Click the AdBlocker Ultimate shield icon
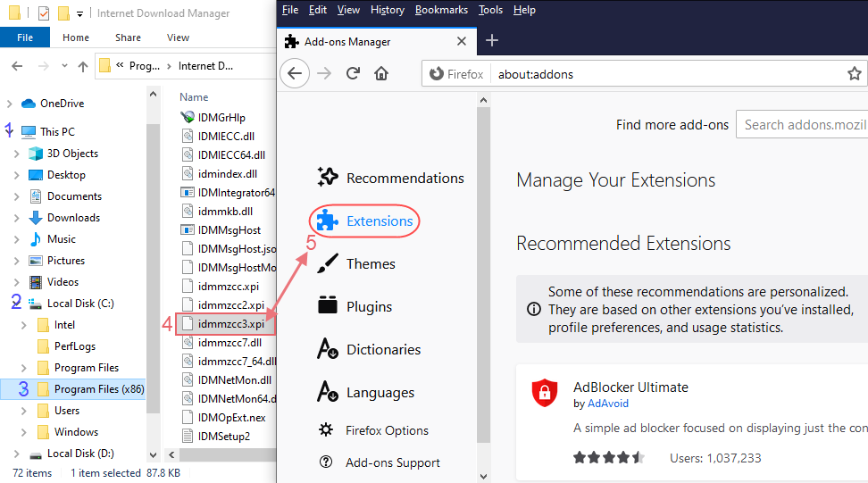Viewport: 868px width, 483px height. [545, 392]
